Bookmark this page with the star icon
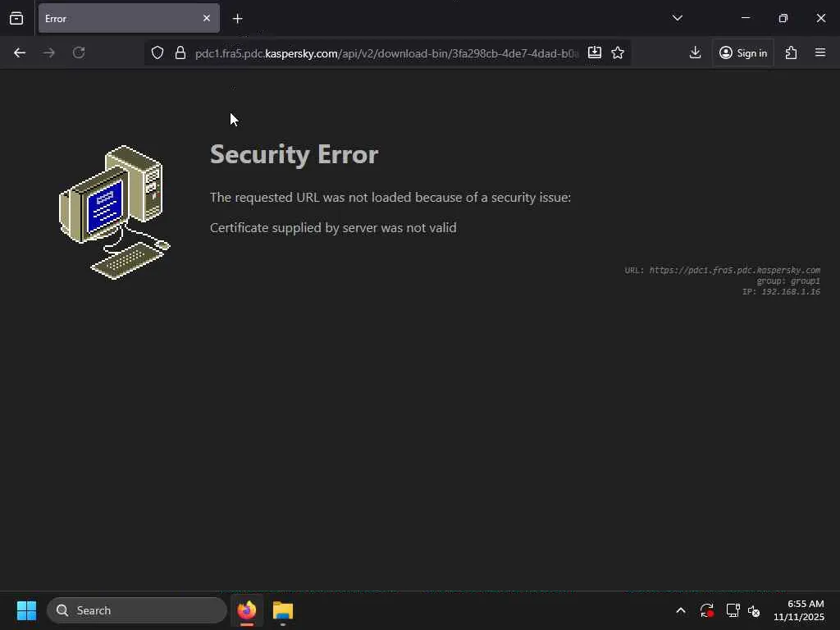 pos(618,52)
